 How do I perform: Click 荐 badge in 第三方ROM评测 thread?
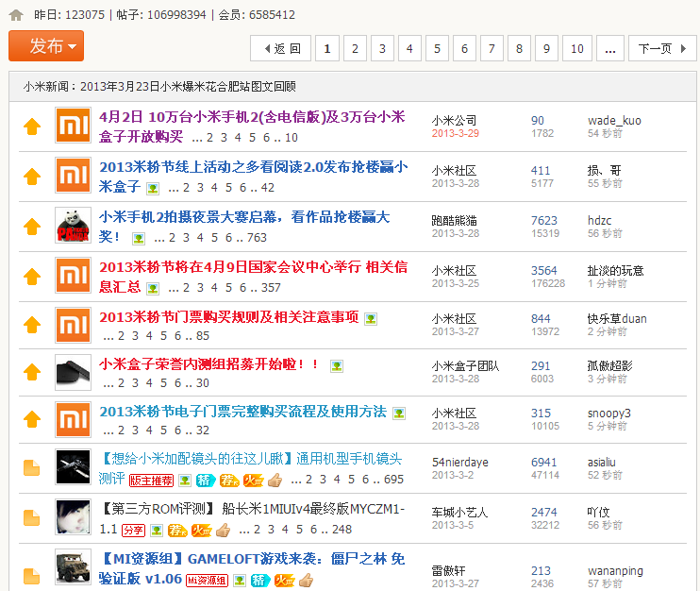(x=176, y=531)
